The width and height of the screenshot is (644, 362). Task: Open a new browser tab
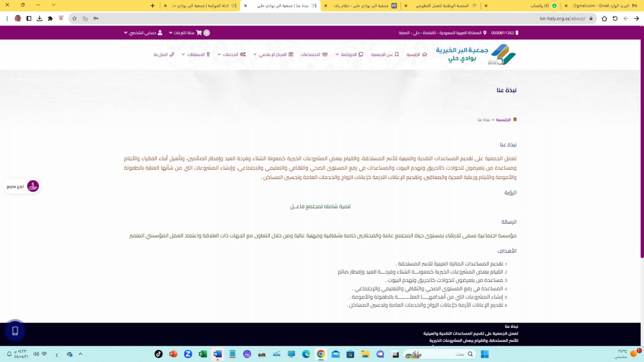coord(152,6)
